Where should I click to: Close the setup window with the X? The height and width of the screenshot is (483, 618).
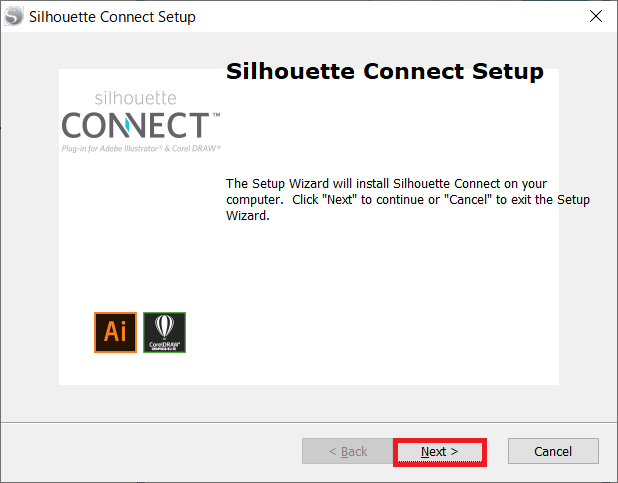tap(596, 17)
